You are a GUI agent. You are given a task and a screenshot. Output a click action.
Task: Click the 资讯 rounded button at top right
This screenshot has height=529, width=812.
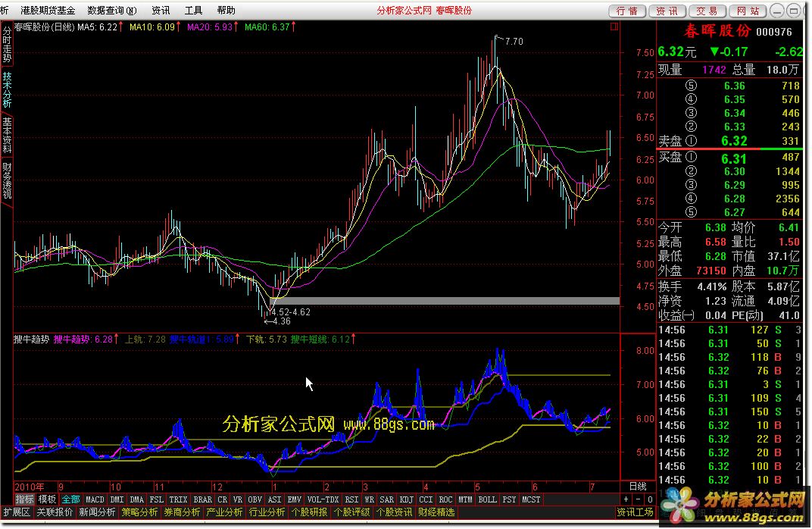[x=667, y=11]
